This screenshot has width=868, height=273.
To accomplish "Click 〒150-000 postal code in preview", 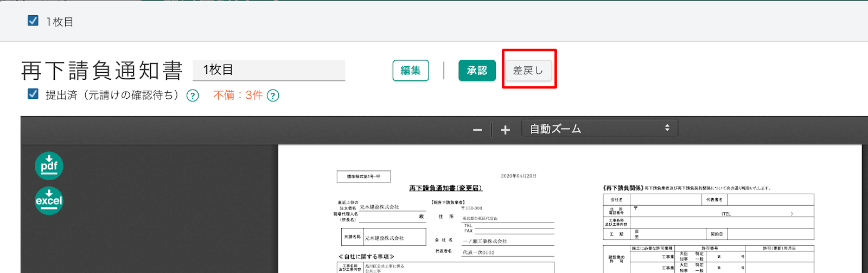I will tap(471, 208).
